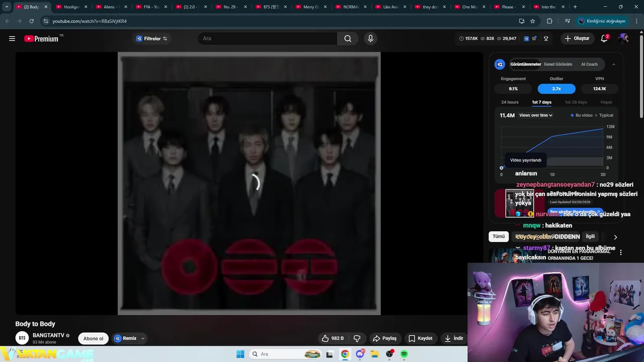
Task: Bookmark this page with star icon
Action: pyautogui.click(x=533, y=21)
